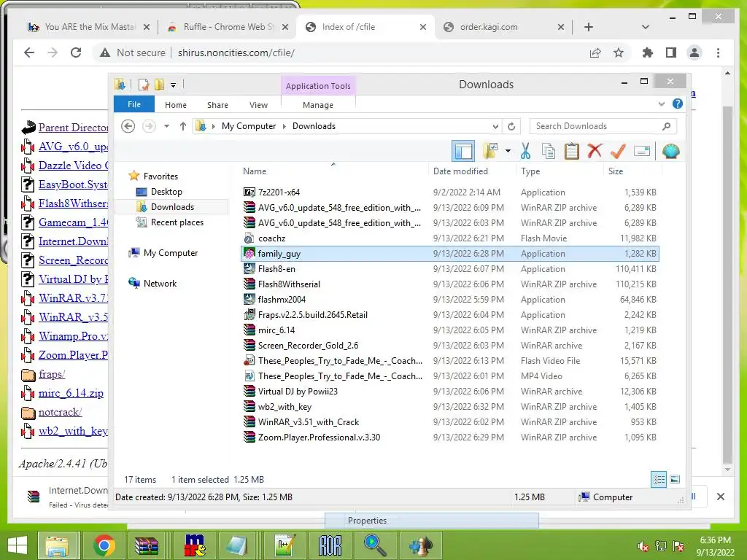This screenshot has width=747, height=560.
Task: Click quick access properties icon in title bar
Action: (x=144, y=85)
